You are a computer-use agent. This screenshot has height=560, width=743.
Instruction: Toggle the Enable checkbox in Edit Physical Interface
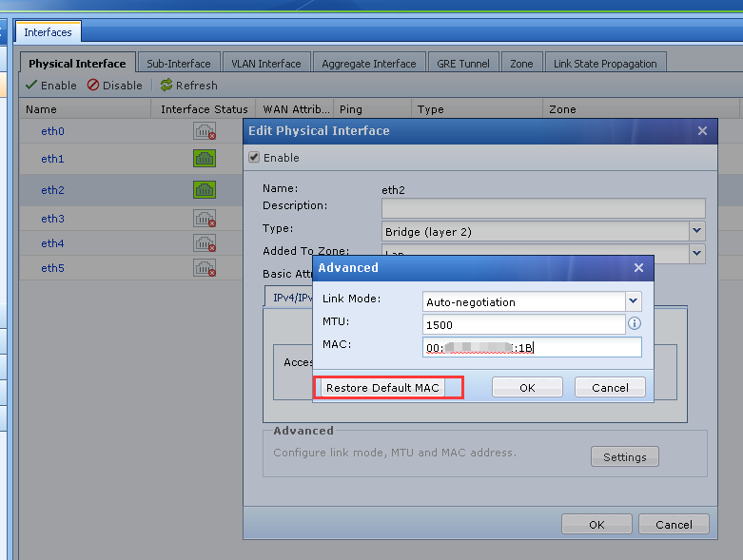pos(254,157)
